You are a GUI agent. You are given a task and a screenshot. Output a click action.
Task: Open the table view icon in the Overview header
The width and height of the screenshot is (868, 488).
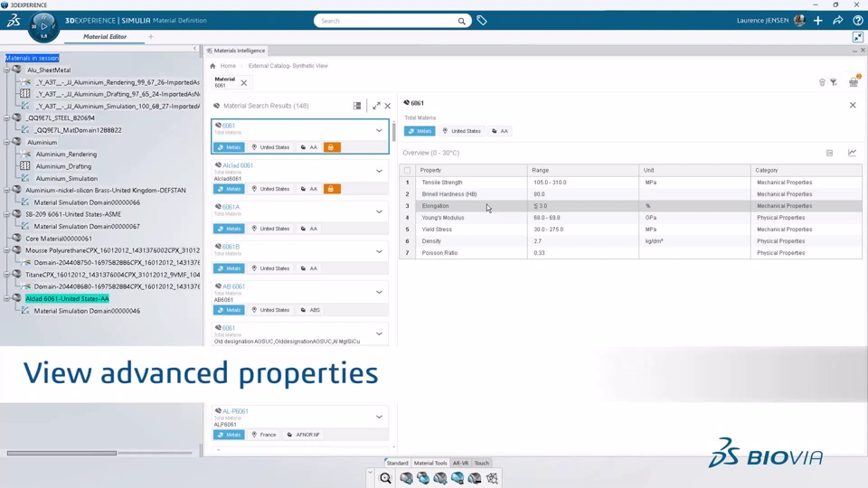pos(829,153)
